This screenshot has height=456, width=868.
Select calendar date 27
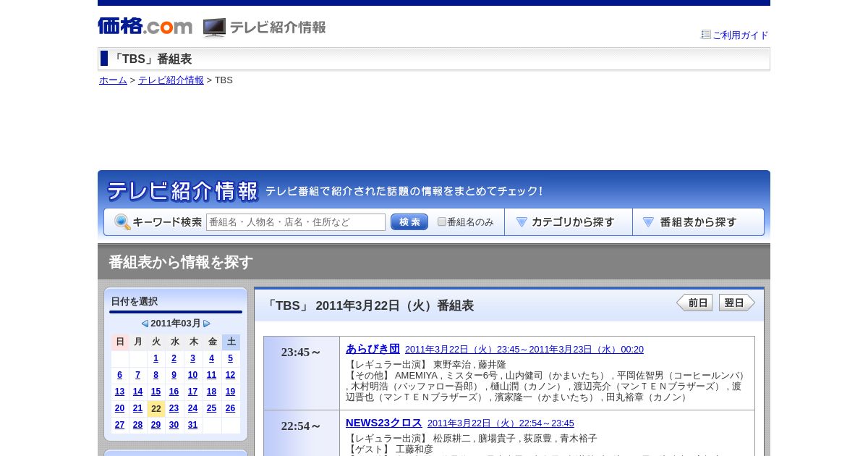click(119, 425)
